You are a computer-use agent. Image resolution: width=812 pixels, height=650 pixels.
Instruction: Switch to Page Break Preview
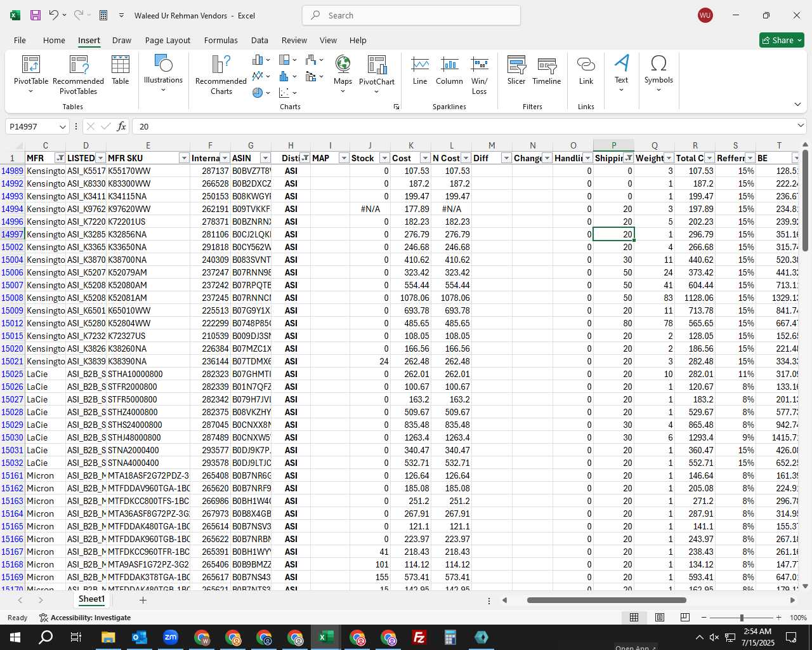coord(685,618)
